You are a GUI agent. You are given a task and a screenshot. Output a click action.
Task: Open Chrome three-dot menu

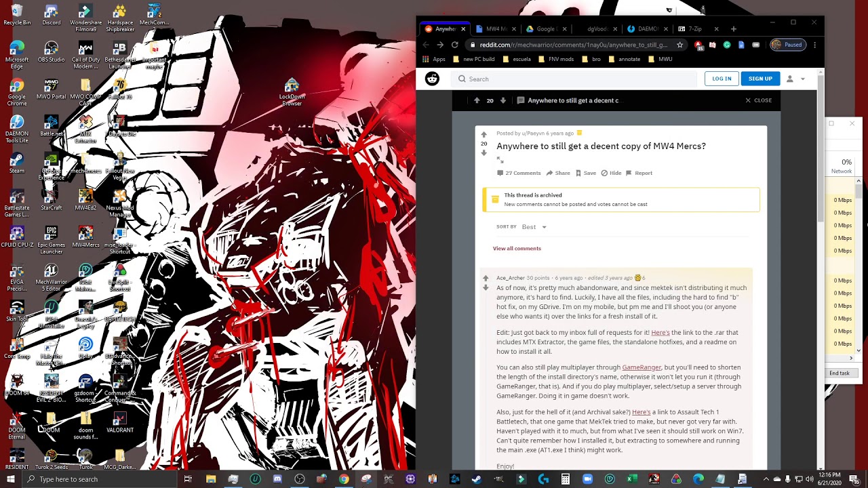point(814,45)
